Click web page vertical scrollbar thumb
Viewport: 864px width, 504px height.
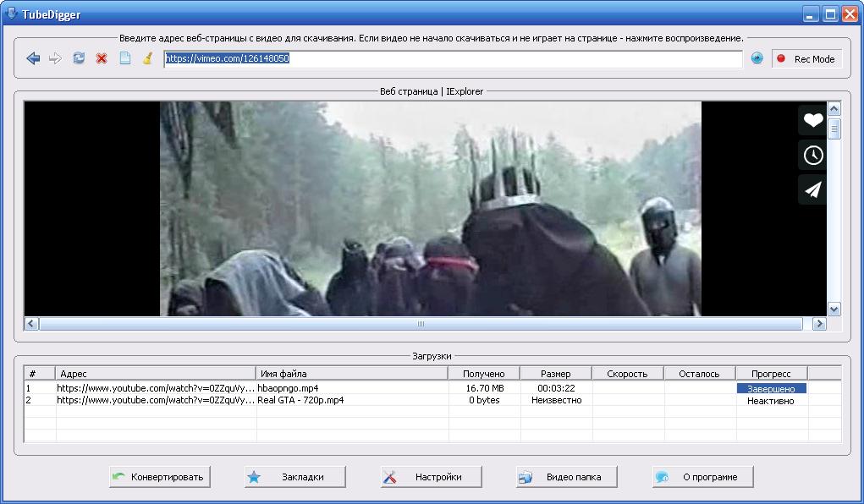tap(834, 129)
